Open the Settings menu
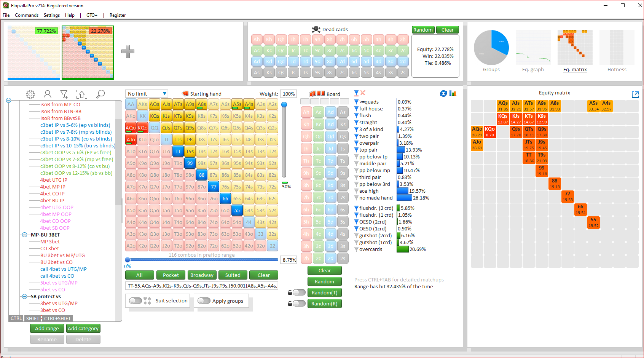644x358 pixels. tap(52, 15)
